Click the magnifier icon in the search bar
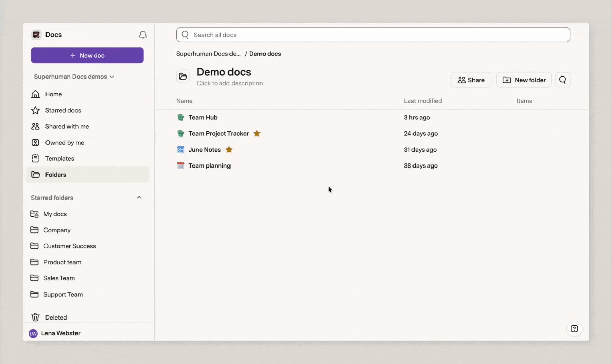Screen dimensions: 612x364 click(x=185, y=35)
